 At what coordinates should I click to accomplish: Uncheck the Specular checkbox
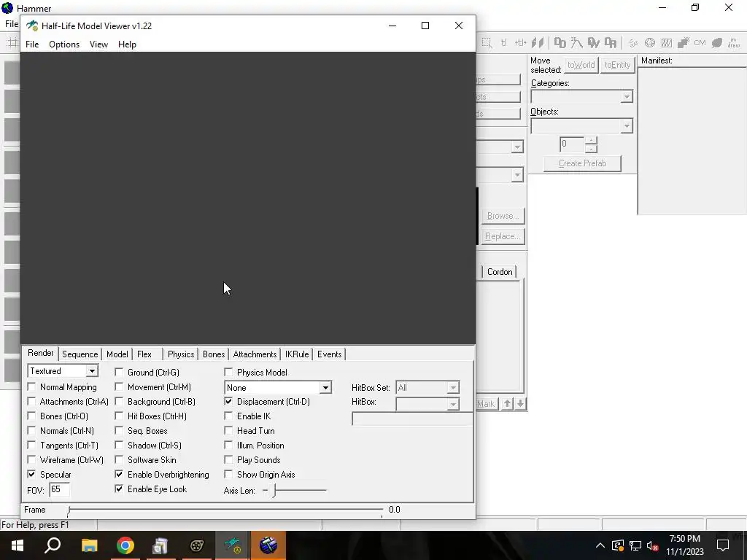(31, 474)
